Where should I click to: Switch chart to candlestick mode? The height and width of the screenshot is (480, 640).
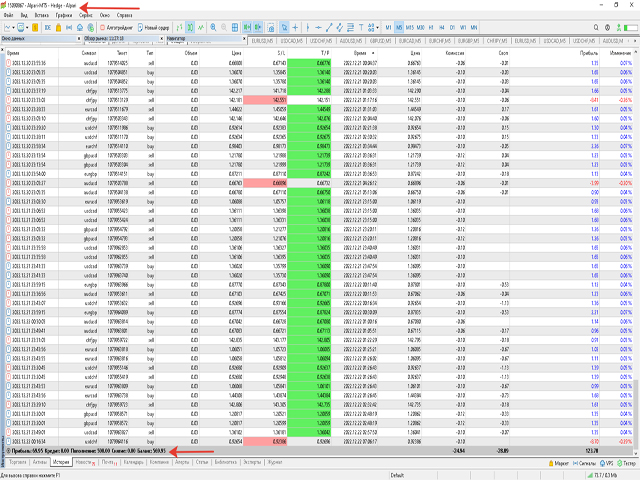tap(190, 27)
